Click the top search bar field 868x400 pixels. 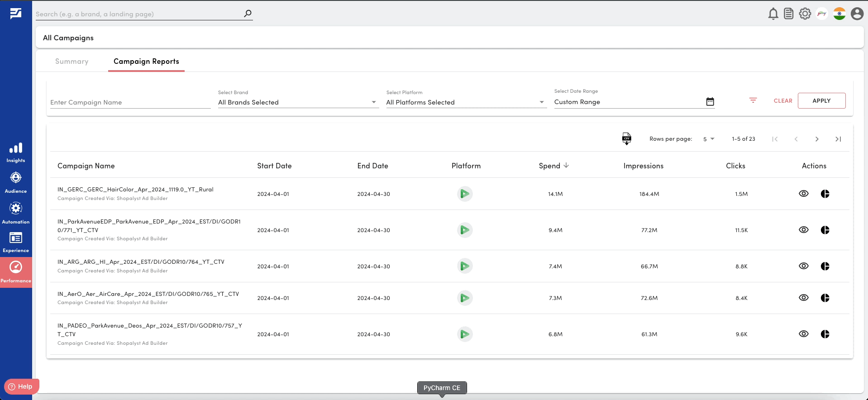[139, 14]
